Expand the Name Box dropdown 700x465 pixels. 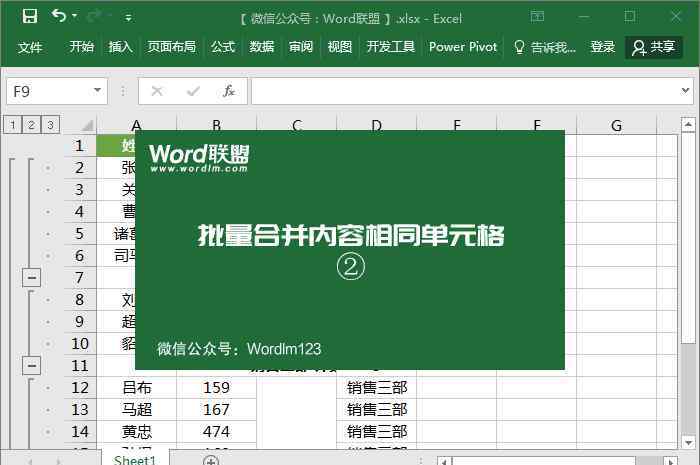[x=97, y=91]
